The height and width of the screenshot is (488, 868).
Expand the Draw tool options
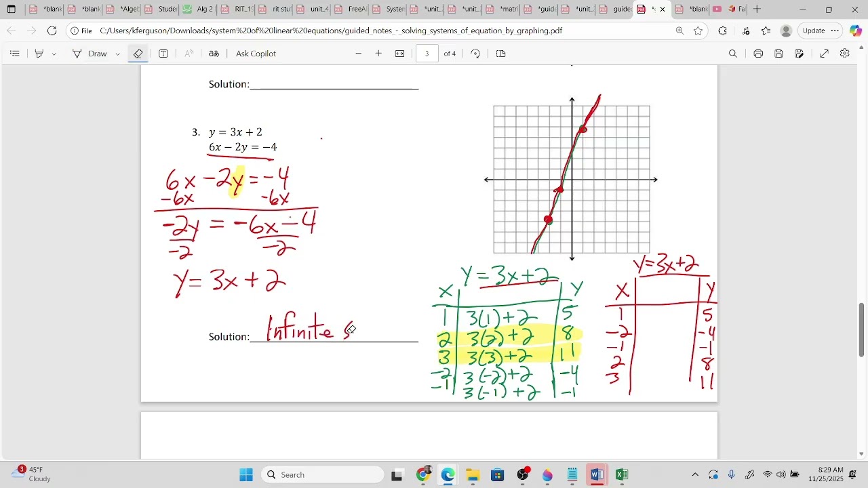click(118, 54)
